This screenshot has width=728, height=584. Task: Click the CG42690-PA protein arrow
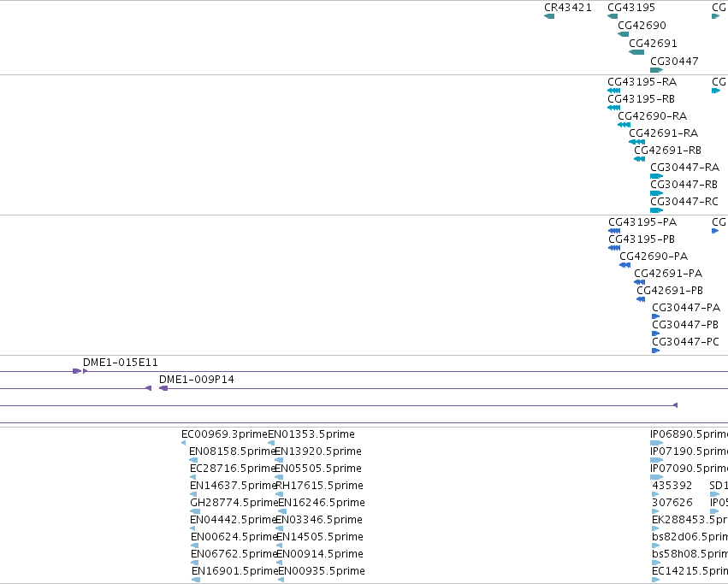(x=625, y=265)
